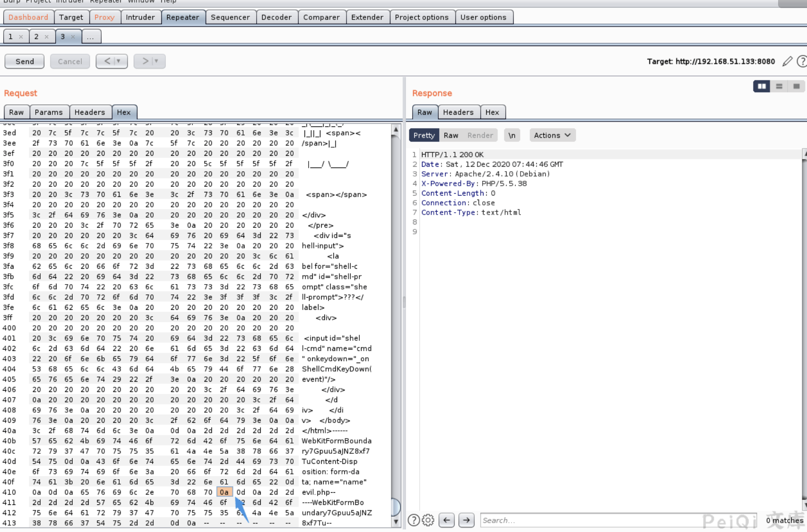
Task: Open the Sequencer tab
Action: [230, 17]
